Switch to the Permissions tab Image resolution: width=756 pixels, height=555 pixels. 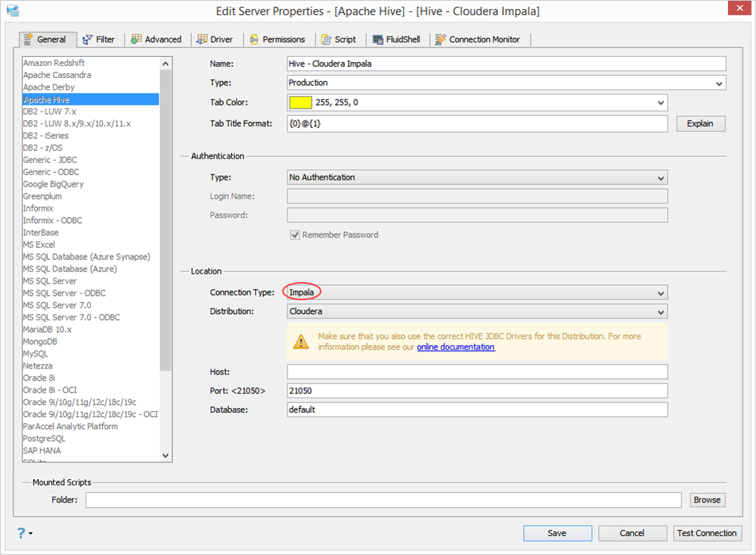(x=278, y=39)
